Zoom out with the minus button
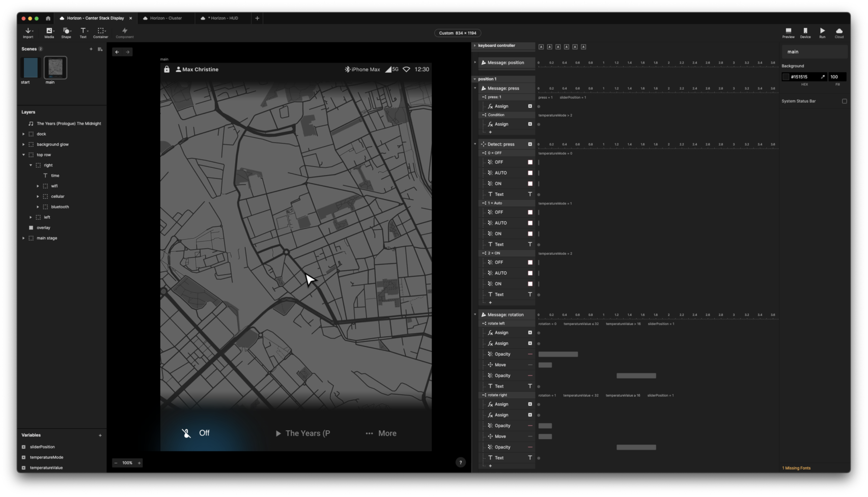The width and height of the screenshot is (868, 497). coord(116,463)
